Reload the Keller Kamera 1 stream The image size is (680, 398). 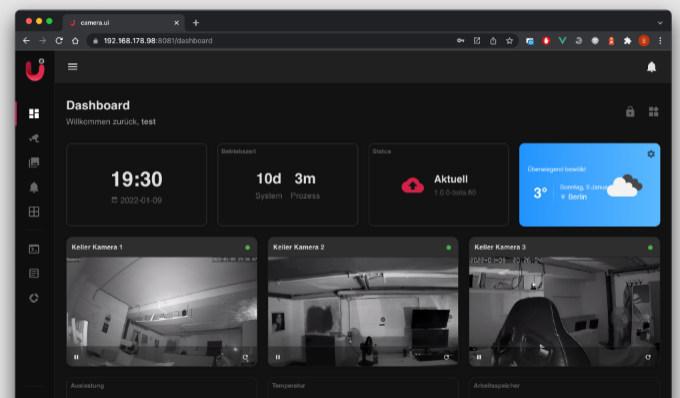[x=245, y=357]
